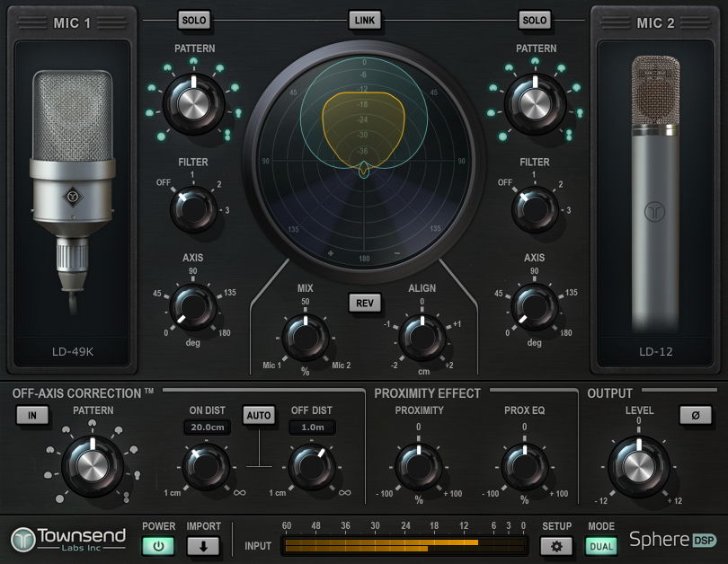
Task: Adjust the Mic 1 PATTERN knob
Action: [193, 104]
